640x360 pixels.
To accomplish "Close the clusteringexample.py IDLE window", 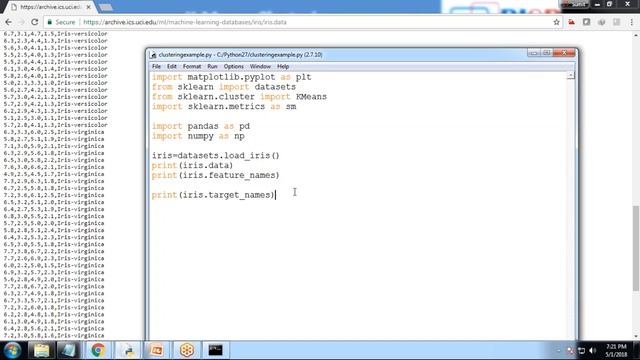I will (x=564, y=53).
